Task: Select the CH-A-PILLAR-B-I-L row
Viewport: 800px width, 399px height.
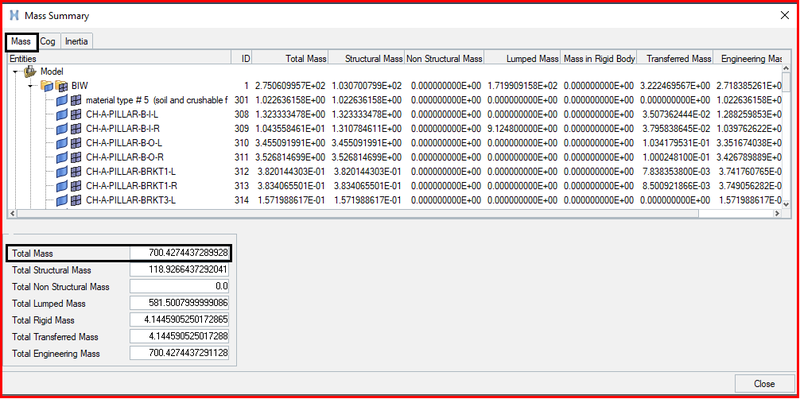Action: (394, 114)
